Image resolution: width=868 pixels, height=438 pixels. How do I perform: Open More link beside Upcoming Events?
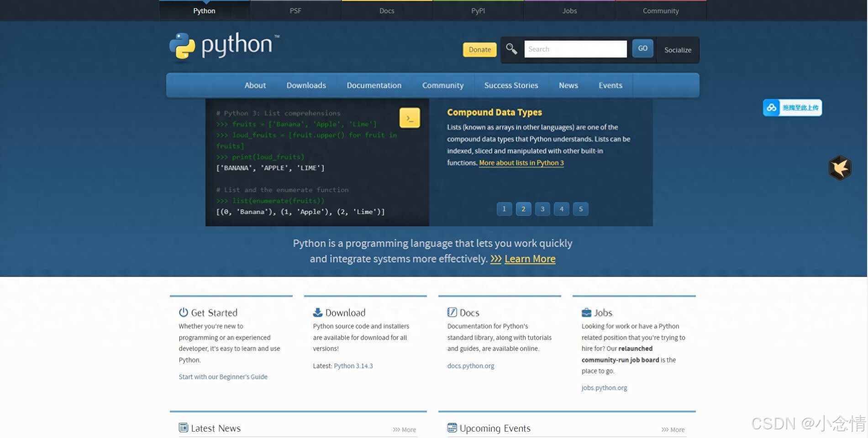673,430
